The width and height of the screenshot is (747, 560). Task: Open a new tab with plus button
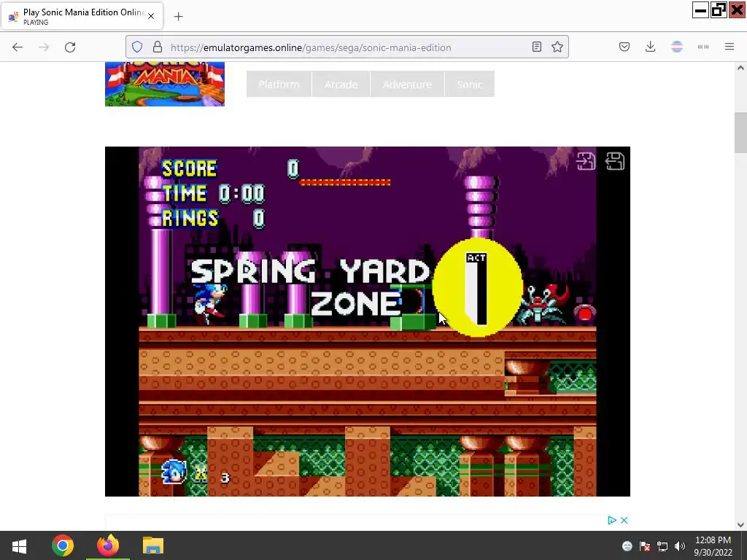pyautogui.click(x=178, y=17)
